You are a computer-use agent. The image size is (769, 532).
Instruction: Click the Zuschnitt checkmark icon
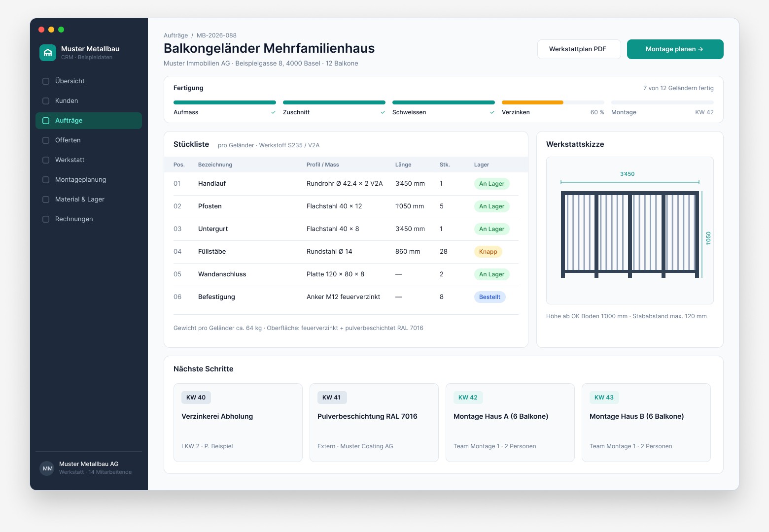(383, 112)
